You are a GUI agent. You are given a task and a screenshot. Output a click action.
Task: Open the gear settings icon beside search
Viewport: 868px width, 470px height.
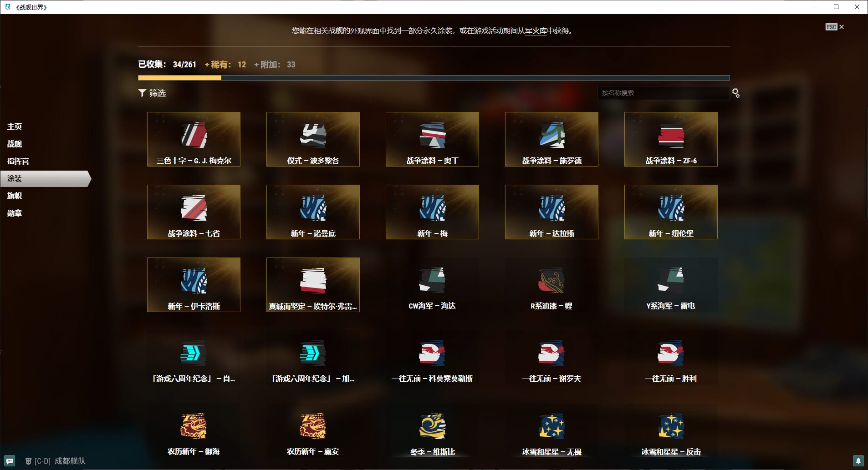pos(735,93)
